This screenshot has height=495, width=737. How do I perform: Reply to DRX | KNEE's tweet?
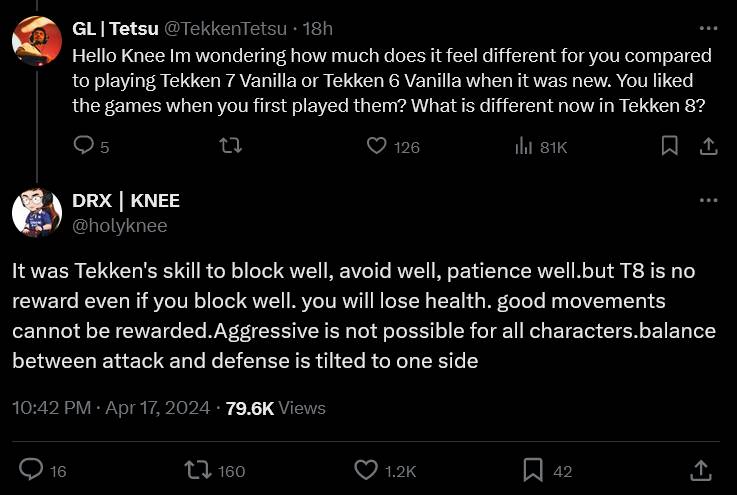(32, 469)
